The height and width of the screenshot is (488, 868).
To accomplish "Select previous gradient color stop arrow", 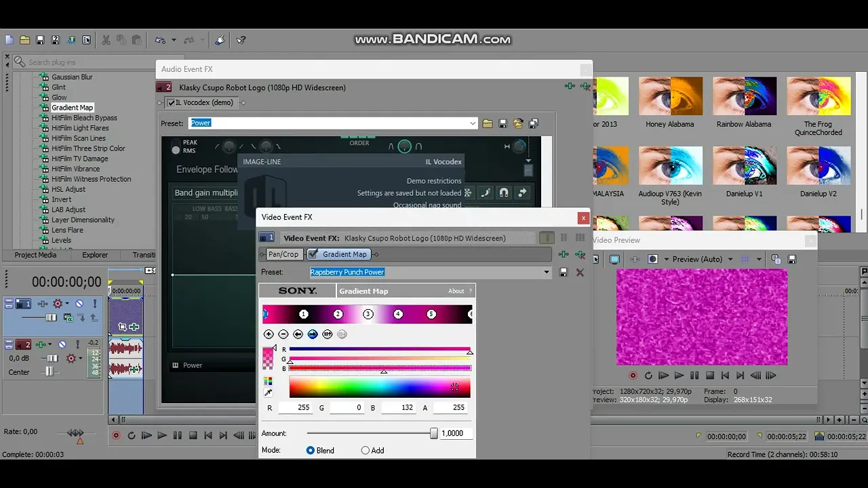I will [x=298, y=334].
